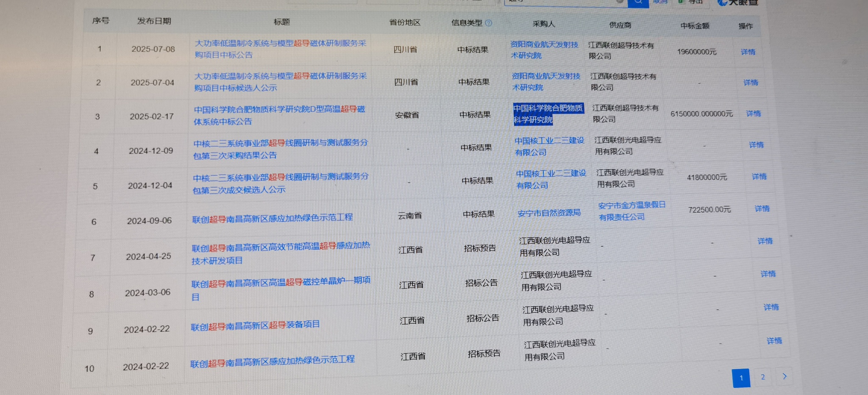Select 江西联创光电超导应用有限公司 supplier in 41800000元 row
Viewport: 868px width, 395px height.
click(x=630, y=178)
